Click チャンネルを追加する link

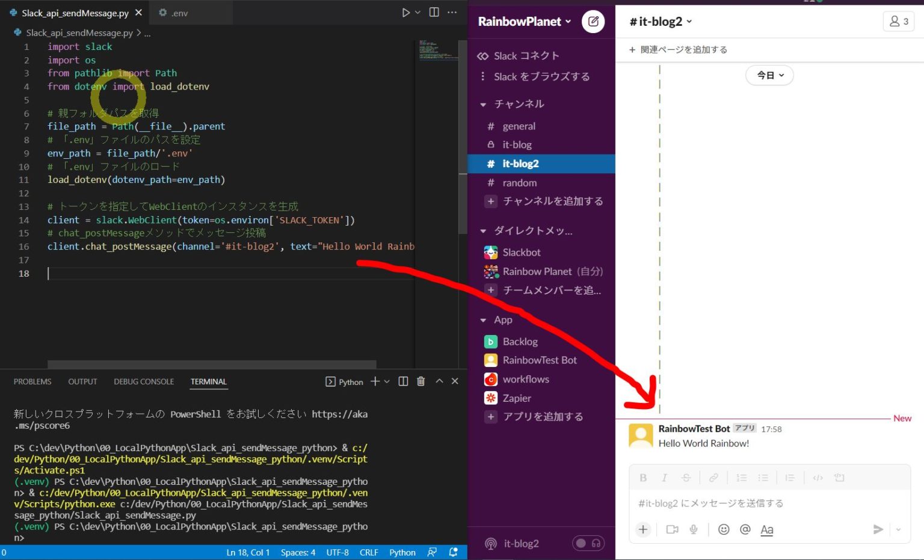[552, 202]
